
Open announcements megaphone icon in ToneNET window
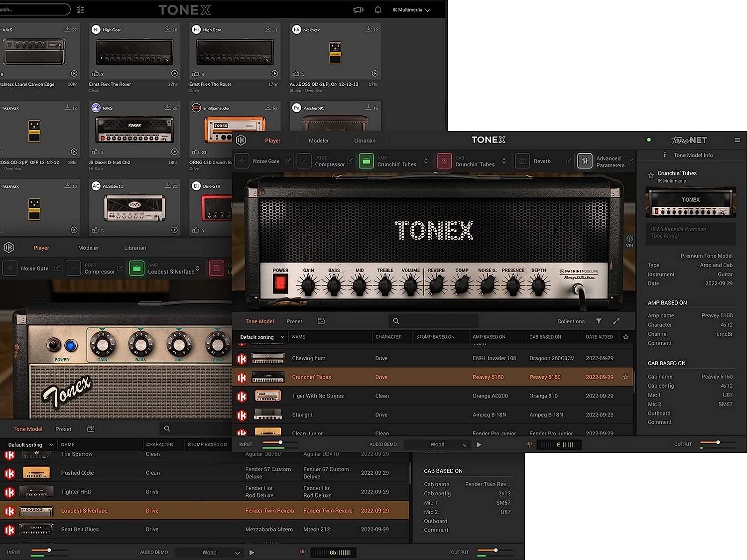tap(358, 9)
